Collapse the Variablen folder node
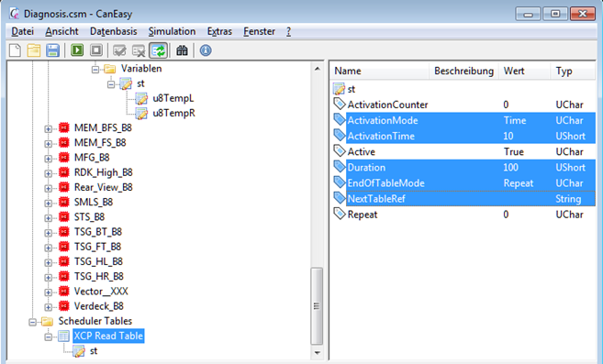This screenshot has width=603, height=364. pos(95,69)
